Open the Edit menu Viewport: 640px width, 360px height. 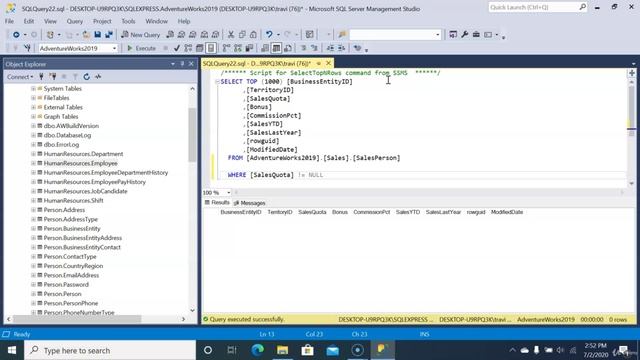coord(29,21)
